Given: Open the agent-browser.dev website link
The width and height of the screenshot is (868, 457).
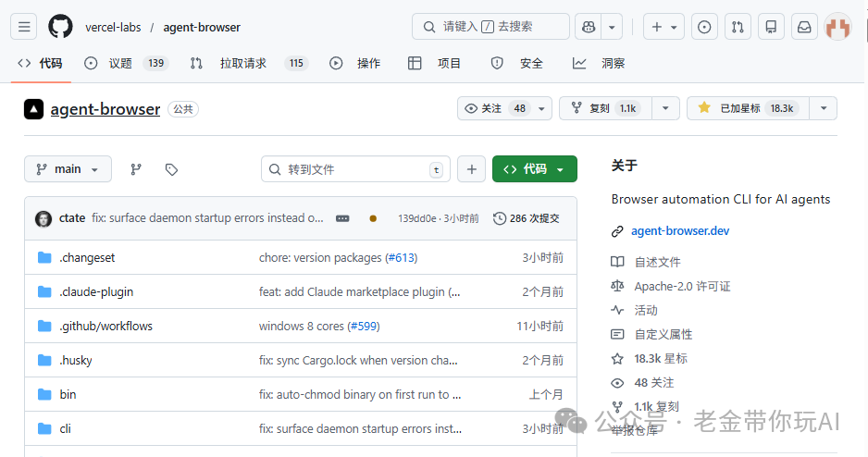Looking at the screenshot, I should point(680,230).
